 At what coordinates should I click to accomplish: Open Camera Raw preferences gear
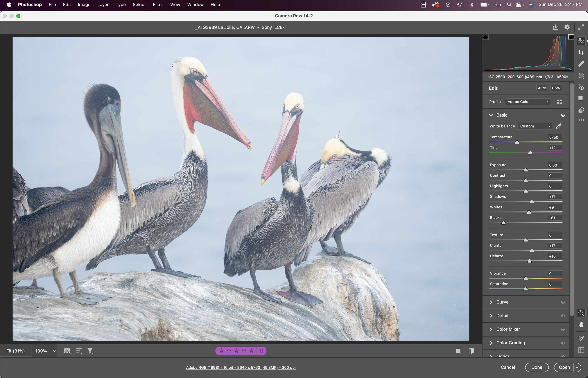coord(567,27)
